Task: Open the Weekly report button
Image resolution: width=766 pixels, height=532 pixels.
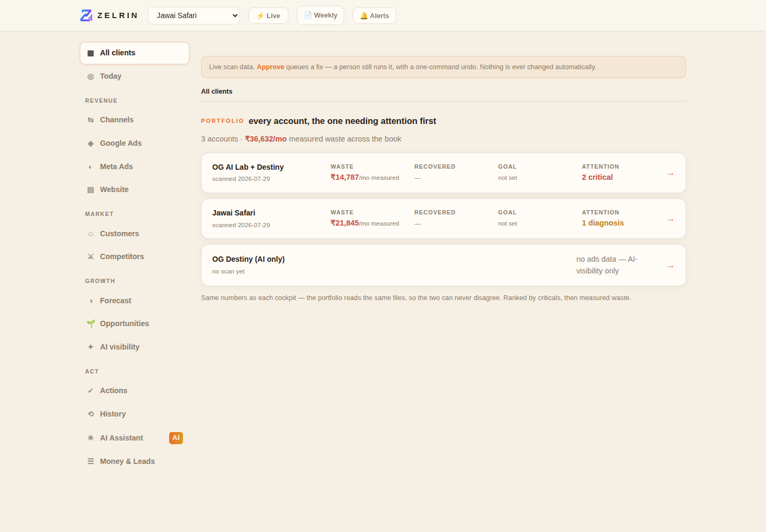Action: click(x=320, y=15)
